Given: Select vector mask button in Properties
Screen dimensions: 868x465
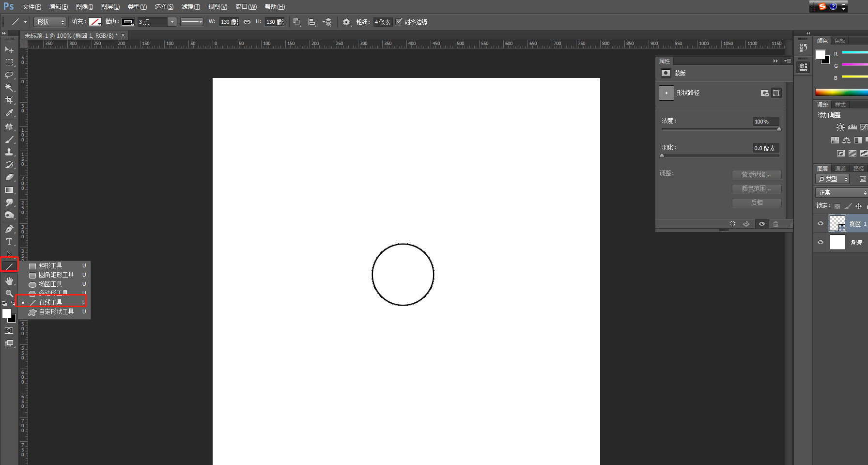Looking at the screenshot, I should click(x=776, y=93).
